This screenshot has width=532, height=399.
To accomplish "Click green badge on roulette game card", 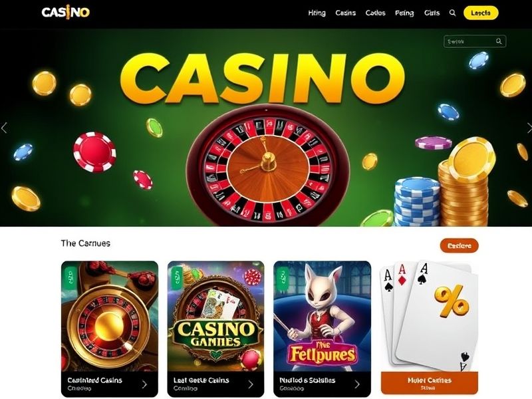I will point(70,277).
